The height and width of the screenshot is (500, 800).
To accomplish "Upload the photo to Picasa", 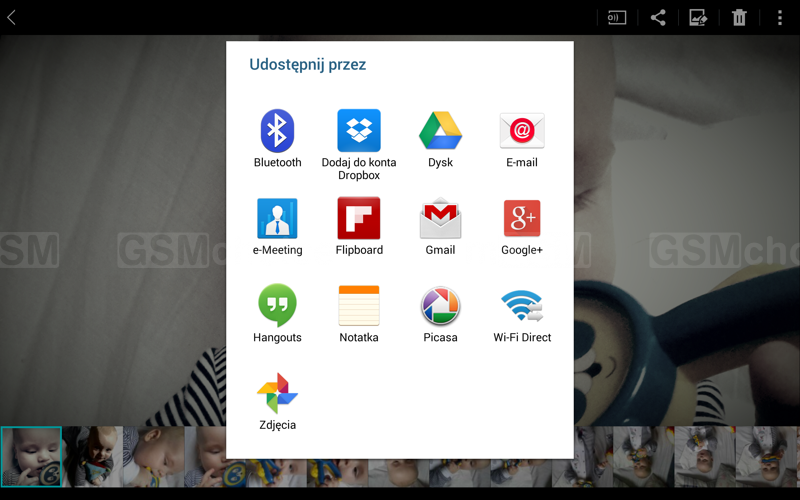I will click(440, 306).
